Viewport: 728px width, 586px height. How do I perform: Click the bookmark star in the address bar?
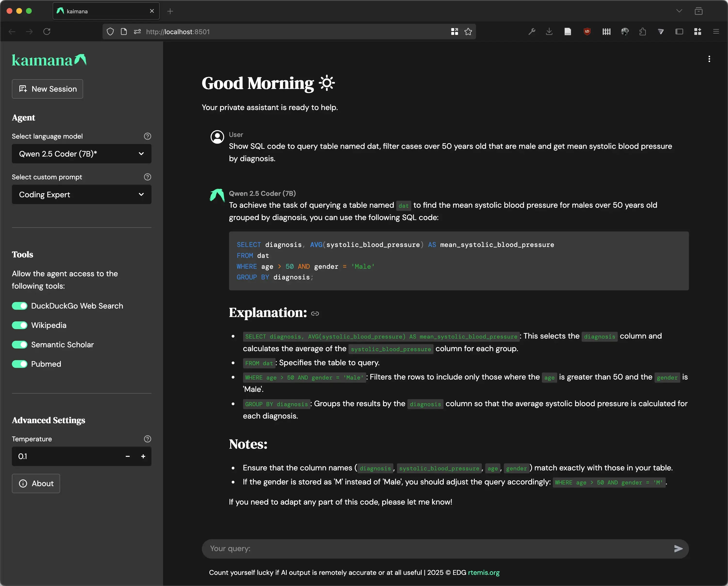tap(468, 32)
